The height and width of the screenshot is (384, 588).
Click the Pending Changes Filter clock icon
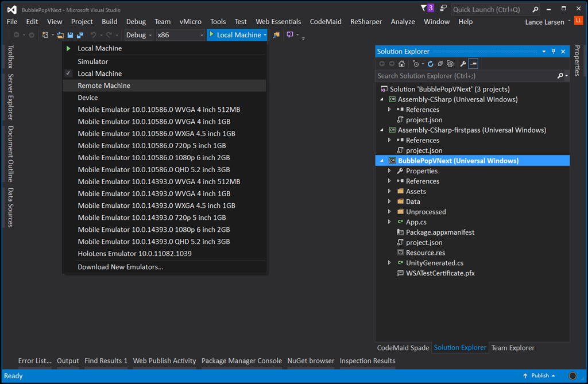(x=416, y=64)
